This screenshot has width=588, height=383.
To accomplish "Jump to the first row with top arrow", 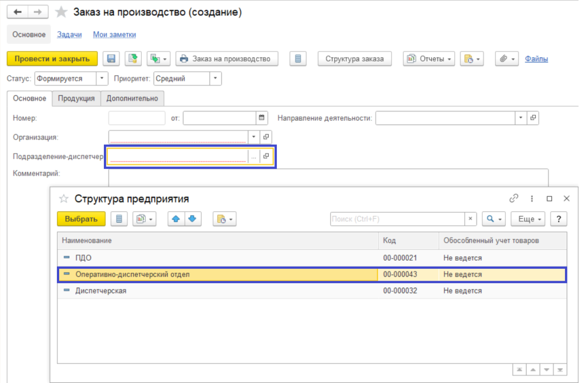I will click(x=519, y=370).
